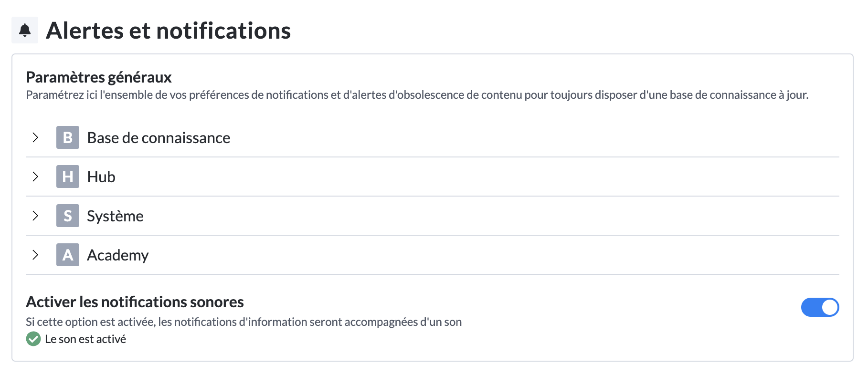868x375 pixels.
Task: Select the Academy row label
Action: click(117, 255)
